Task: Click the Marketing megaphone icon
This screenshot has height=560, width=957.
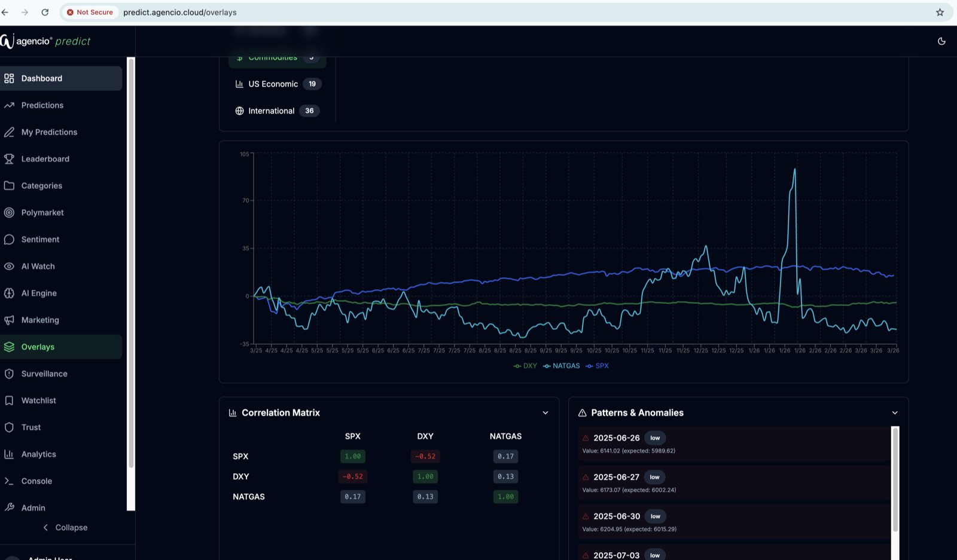Action: point(9,320)
